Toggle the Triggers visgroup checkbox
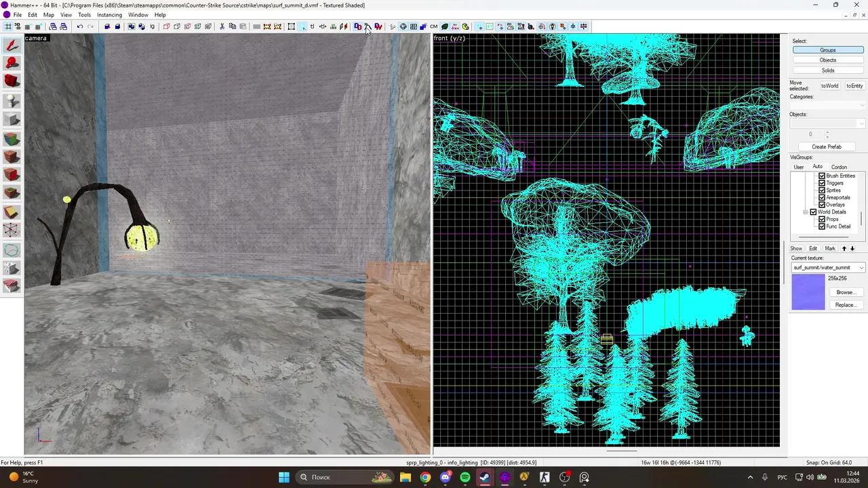Screen dimensions: 868x488 (x=822, y=183)
